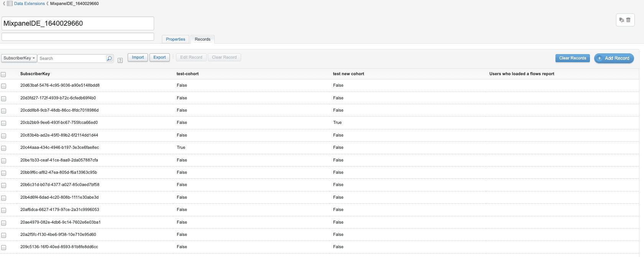Image resolution: width=644 pixels, height=257 pixels.
Task: Click the MixpanelDE_1640029660 name field
Action: [78, 23]
